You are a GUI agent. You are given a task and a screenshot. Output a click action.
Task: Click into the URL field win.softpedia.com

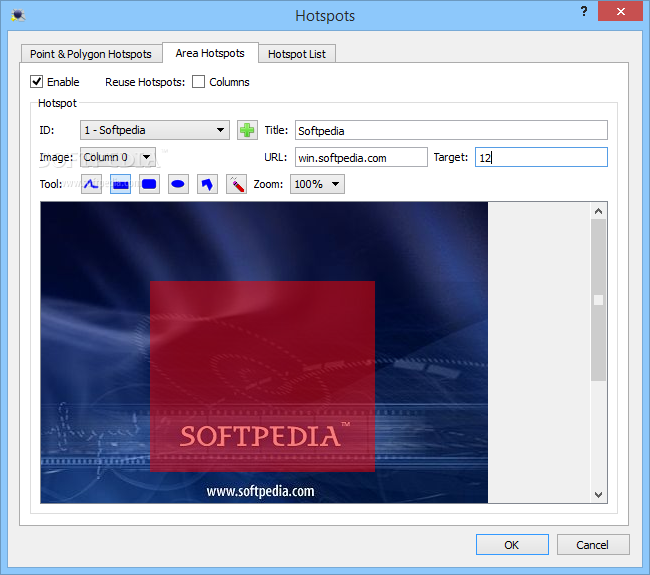[x=361, y=157]
